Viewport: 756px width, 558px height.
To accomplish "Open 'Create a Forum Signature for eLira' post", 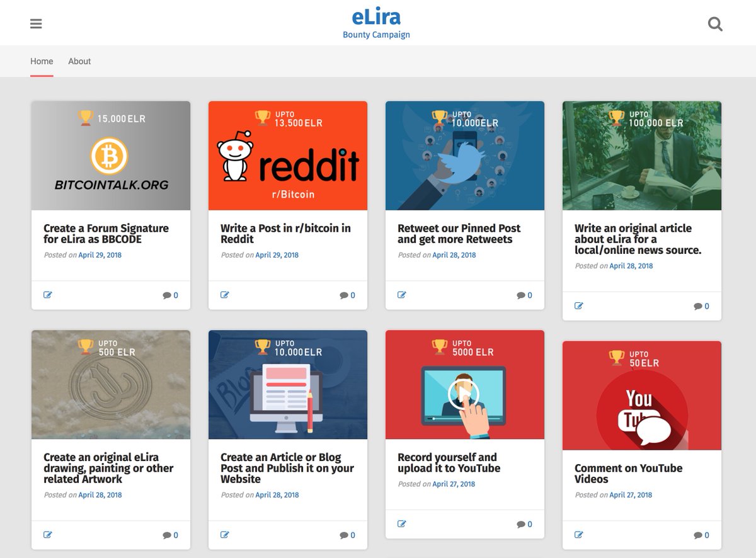I will 106,234.
